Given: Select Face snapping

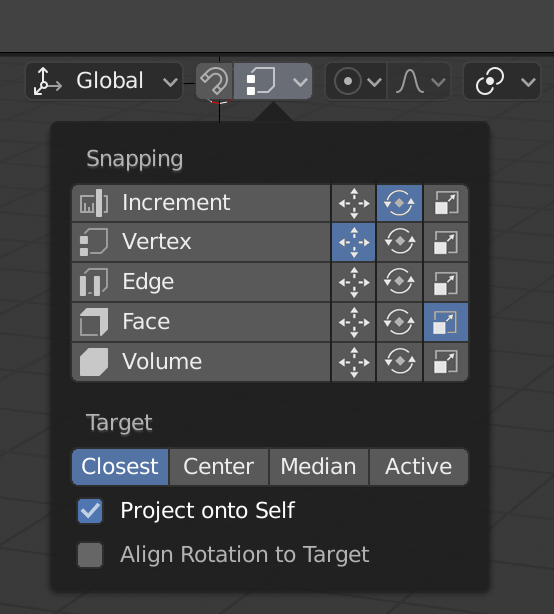Looking at the screenshot, I should pyautogui.click(x=201, y=322).
